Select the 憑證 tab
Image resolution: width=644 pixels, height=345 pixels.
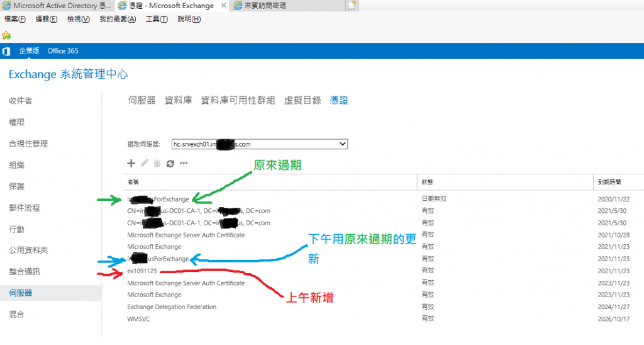tap(339, 100)
